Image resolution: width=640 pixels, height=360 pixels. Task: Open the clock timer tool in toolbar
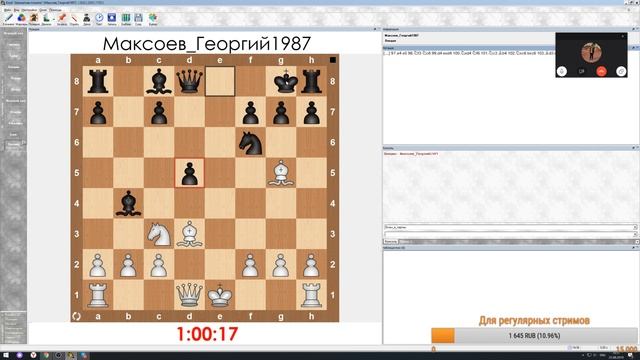pos(99,18)
